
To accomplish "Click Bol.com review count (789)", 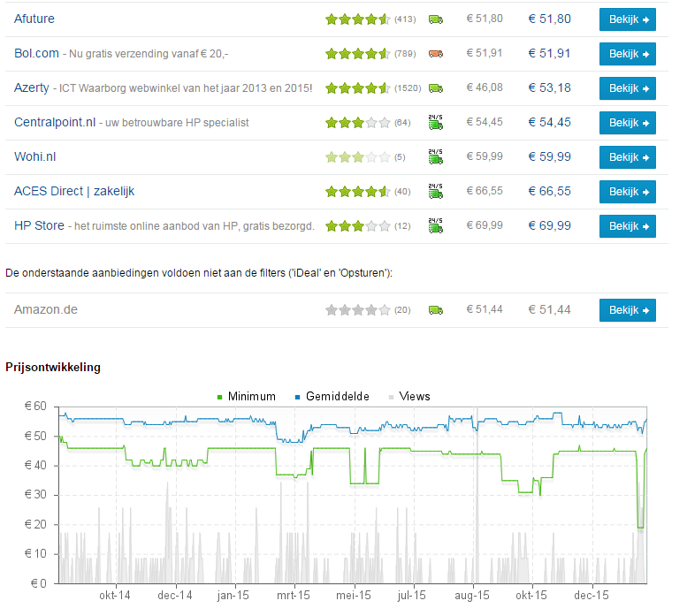I will coord(405,54).
